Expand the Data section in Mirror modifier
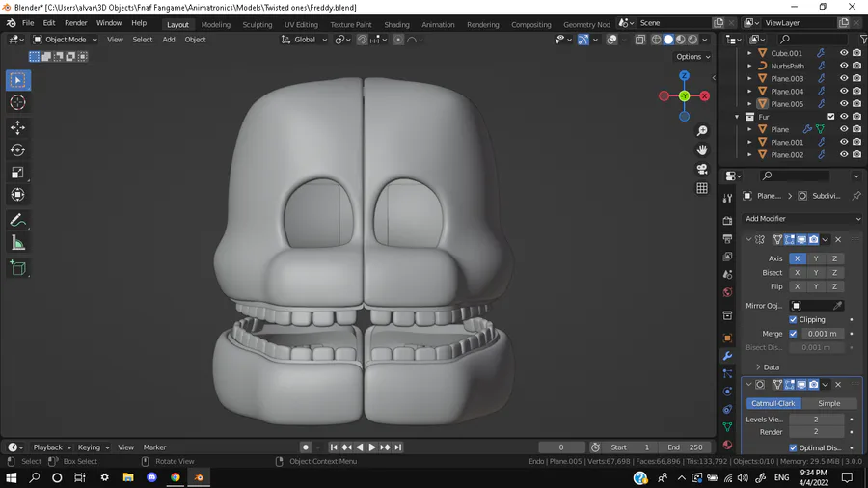868x488 pixels. (x=766, y=367)
